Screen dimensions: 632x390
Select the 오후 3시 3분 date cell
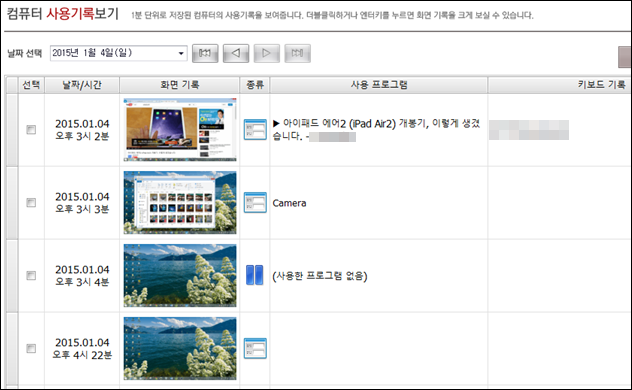pos(82,203)
